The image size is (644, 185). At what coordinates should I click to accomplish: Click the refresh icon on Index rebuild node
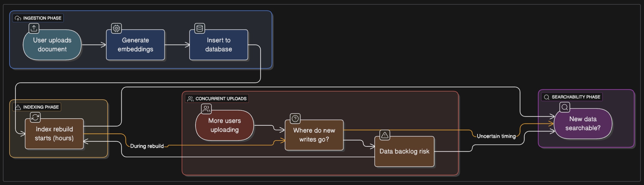[35, 117]
